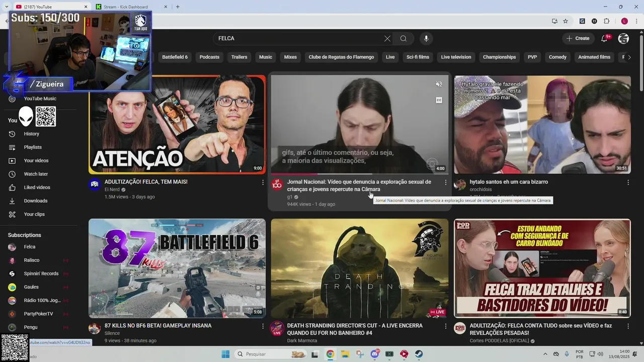
Task: Open Your videos in sidebar
Action: [36, 161]
